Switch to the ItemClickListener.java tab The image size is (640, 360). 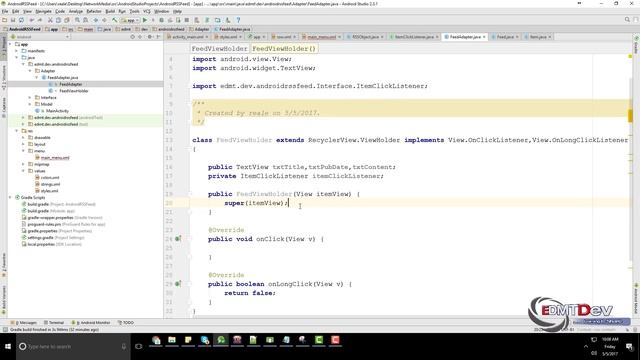pos(414,37)
